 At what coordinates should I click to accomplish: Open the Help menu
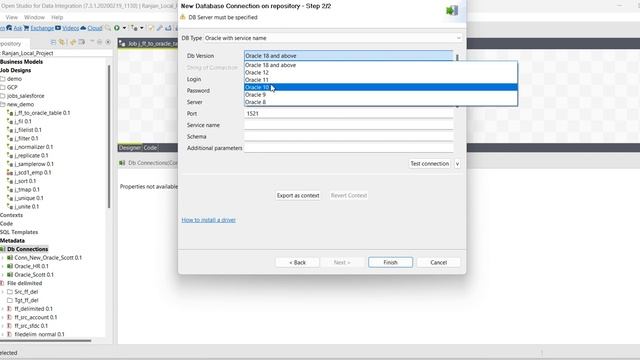[x=57, y=17]
